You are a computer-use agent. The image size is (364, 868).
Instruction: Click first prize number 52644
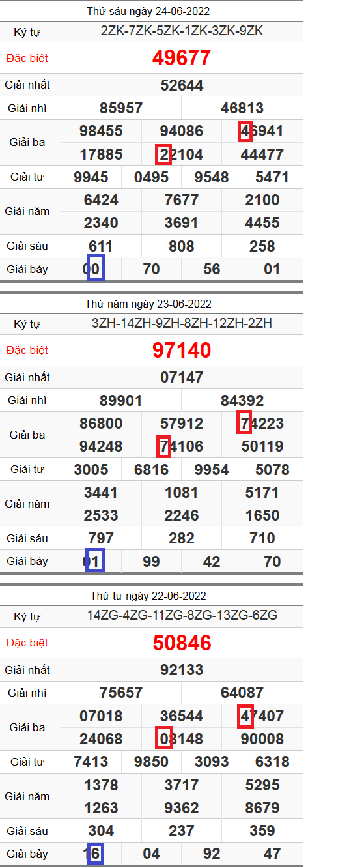(182, 85)
